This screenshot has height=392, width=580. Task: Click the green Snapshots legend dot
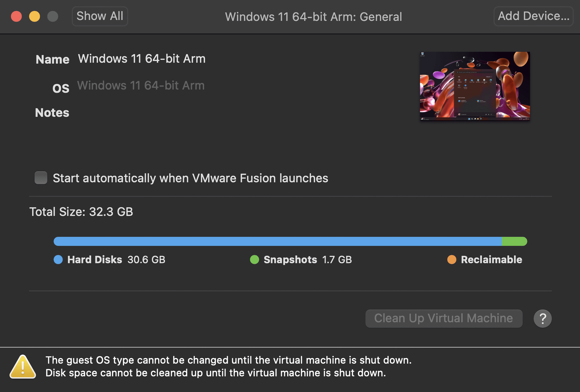click(255, 260)
